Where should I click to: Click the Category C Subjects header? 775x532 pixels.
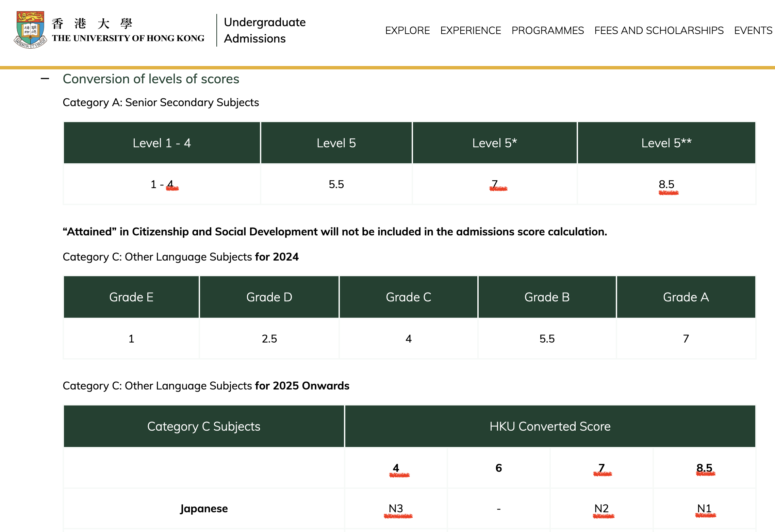[204, 426]
